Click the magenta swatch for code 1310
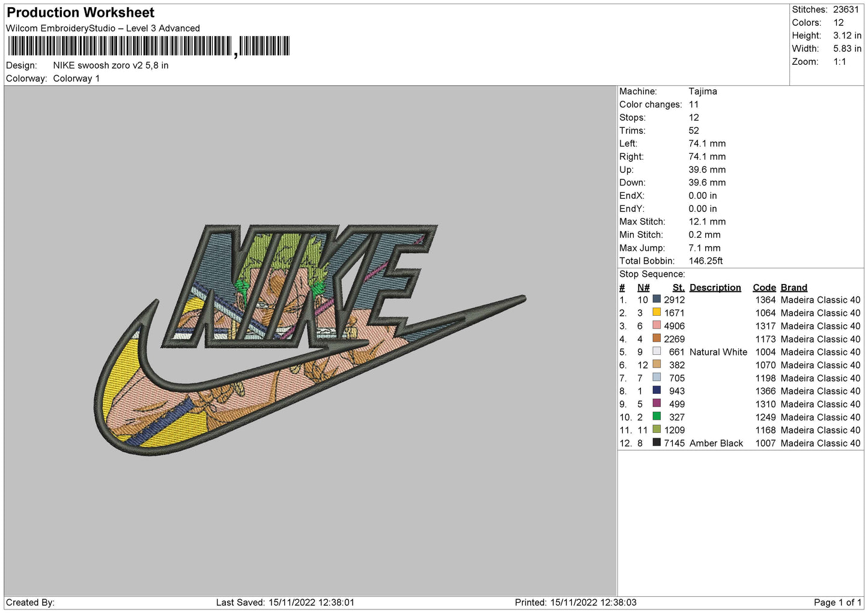This screenshot has height=613, width=868. click(657, 403)
